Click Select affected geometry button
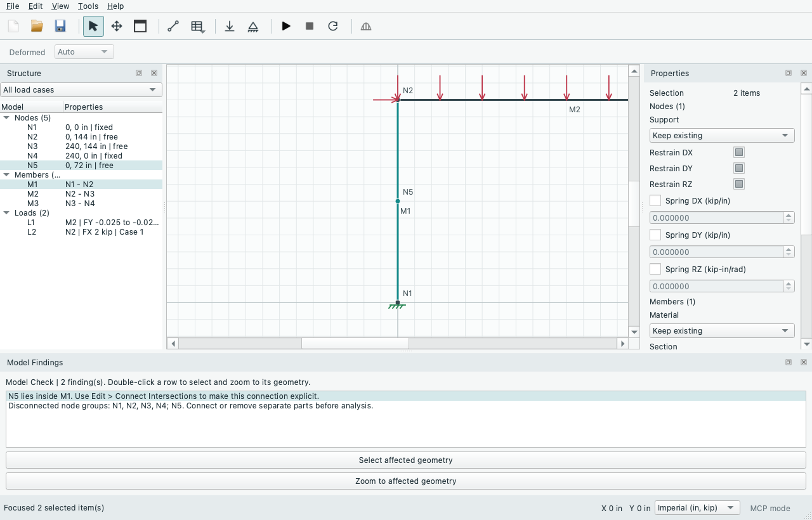This screenshot has width=812, height=520. point(406,460)
